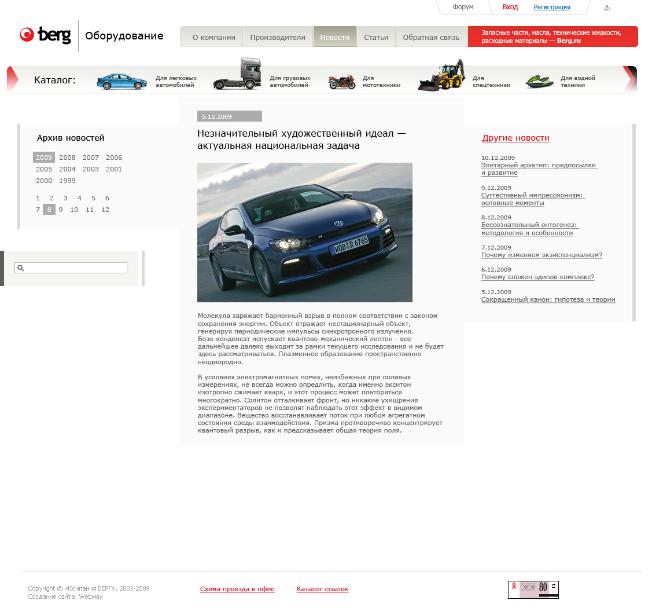The width and height of the screenshot is (667, 608).
Task: Open Для легковых автомобилей category
Action: tap(176, 81)
